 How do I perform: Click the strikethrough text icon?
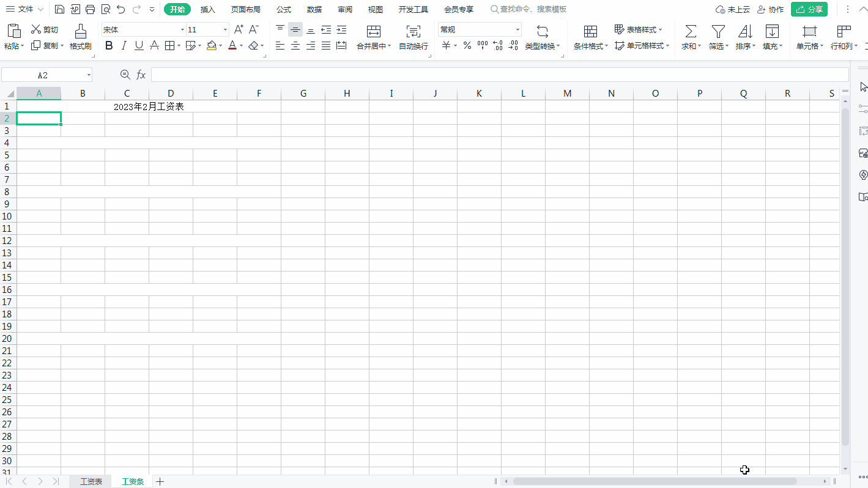(x=154, y=45)
